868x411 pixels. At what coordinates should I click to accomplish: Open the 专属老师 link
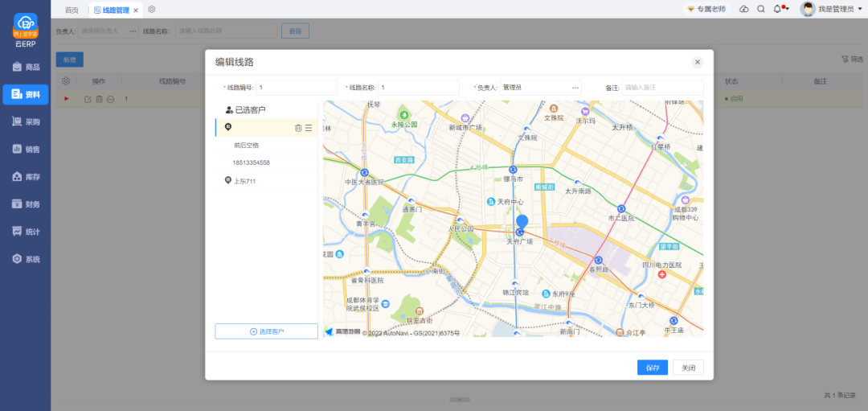point(706,10)
